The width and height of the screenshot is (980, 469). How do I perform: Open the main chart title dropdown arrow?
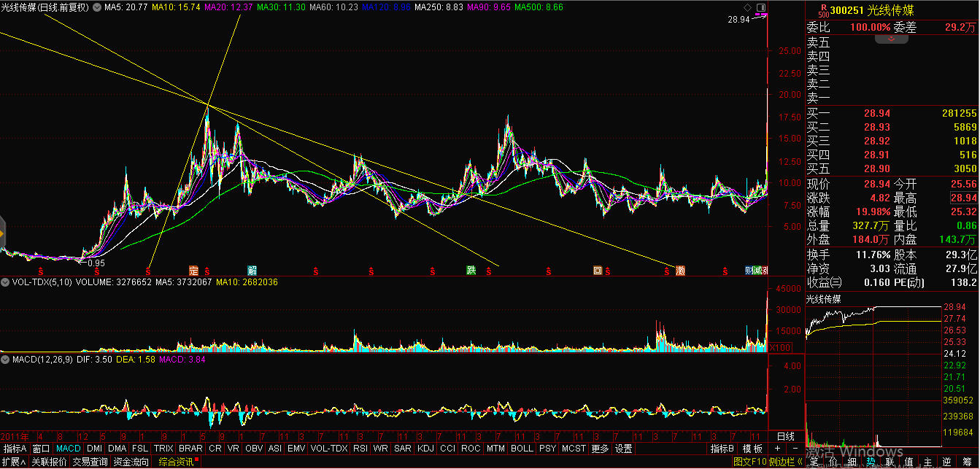(95, 7)
